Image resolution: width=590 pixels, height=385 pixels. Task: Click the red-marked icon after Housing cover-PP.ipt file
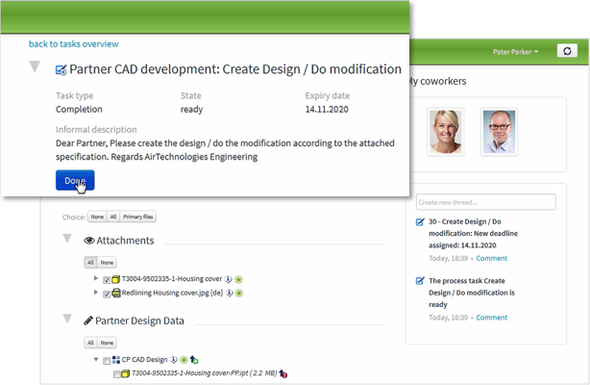283,373
